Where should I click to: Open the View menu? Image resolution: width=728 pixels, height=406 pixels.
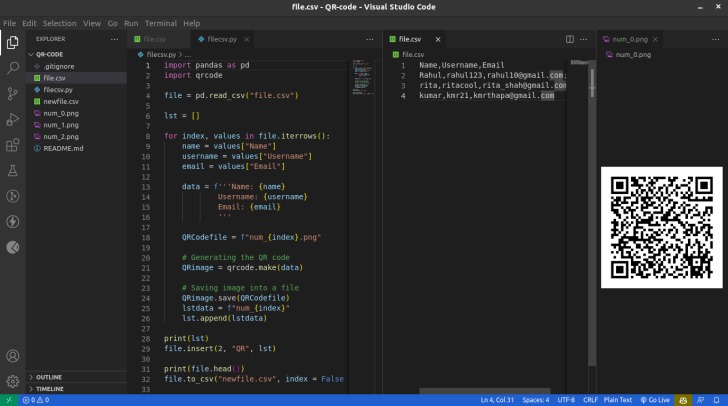pos(92,23)
